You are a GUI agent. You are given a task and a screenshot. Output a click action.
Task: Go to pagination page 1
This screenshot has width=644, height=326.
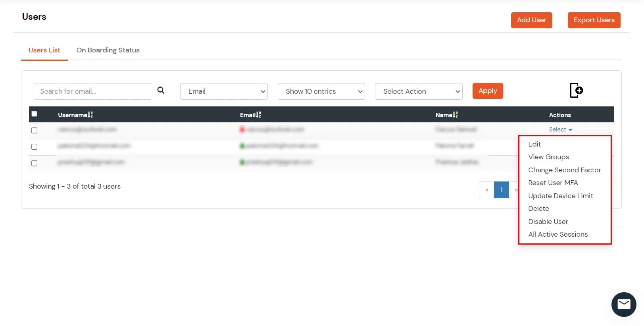pos(502,190)
